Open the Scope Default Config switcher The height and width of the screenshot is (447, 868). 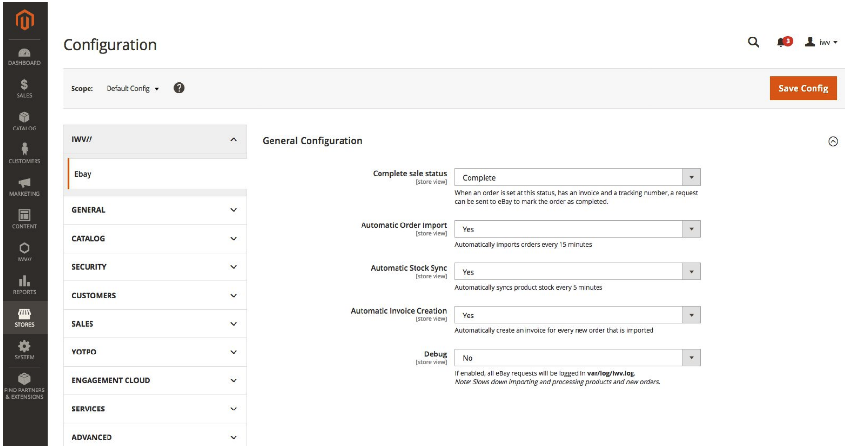click(132, 89)
